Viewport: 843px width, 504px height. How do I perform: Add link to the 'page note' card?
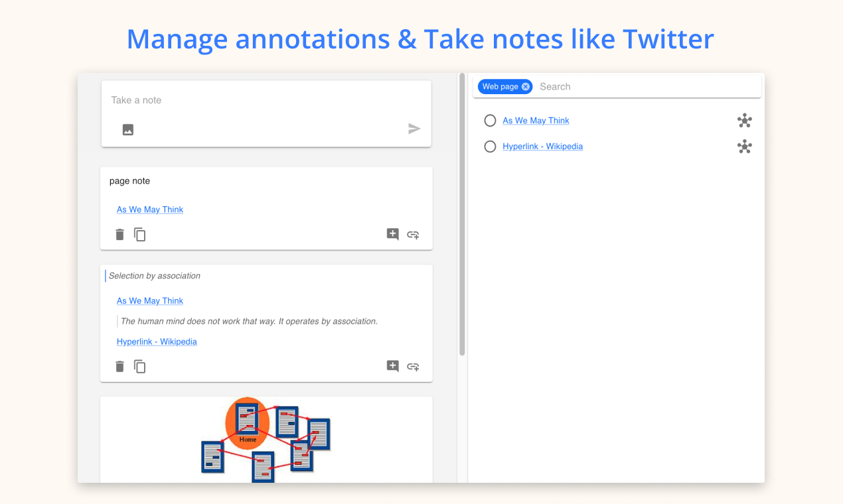413,234
